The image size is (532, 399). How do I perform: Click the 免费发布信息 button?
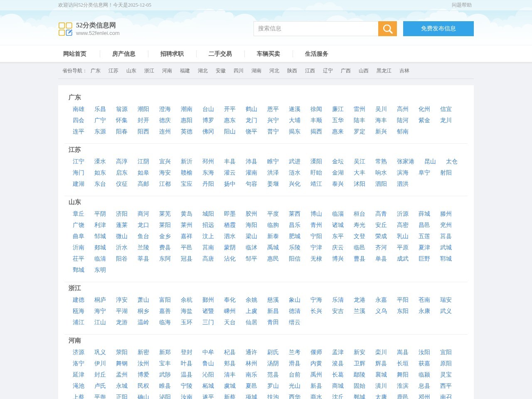pos(438,29)
